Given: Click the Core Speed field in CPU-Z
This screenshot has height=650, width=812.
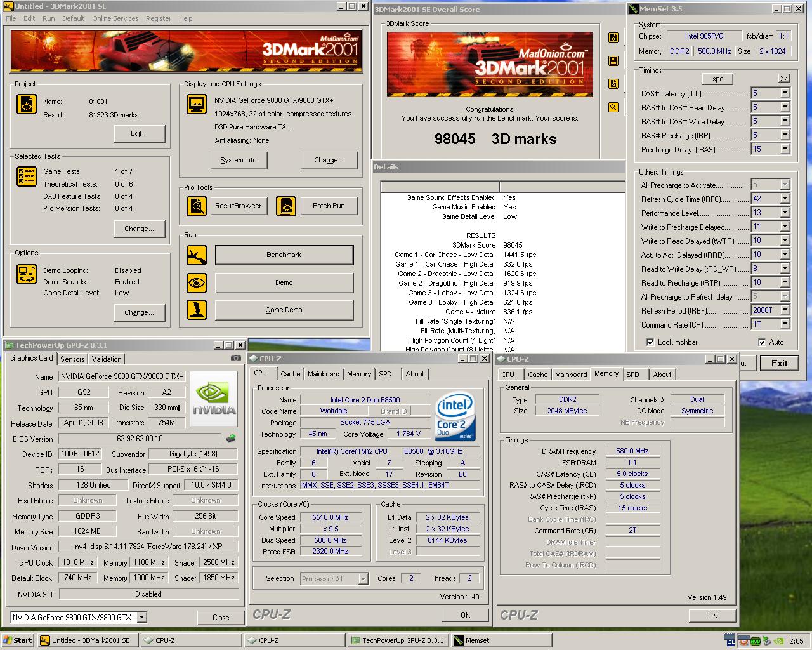Looking at the screenshot, I should pyautogui.click(x=331, y=517).
